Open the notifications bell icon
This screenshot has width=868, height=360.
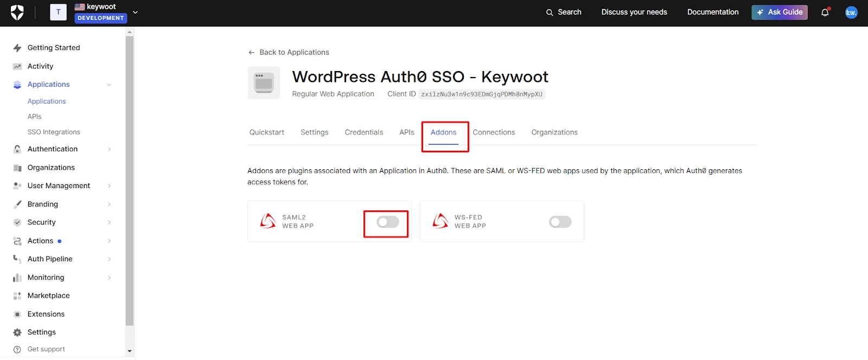(x=825, y=12)
